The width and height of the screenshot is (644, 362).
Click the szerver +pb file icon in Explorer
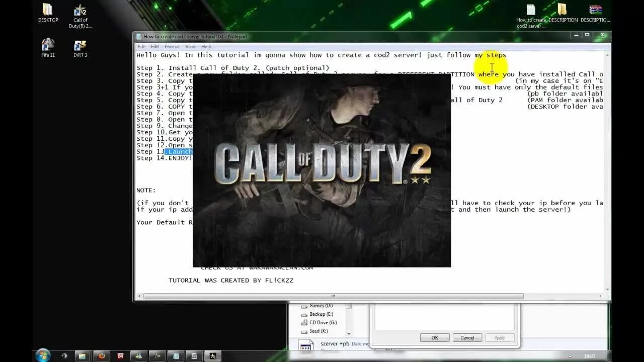(306, 346)
